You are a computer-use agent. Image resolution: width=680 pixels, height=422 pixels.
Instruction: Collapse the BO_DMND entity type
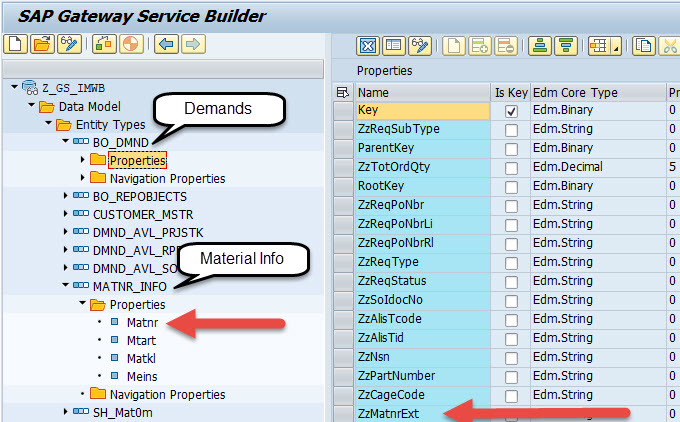point(65,141)
